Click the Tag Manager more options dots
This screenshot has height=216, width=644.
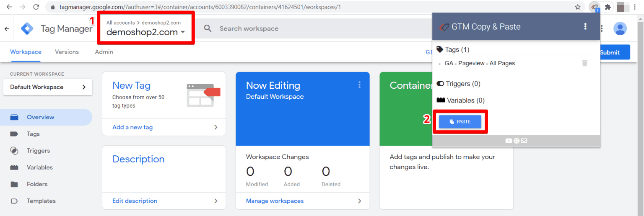coord(602,28)
